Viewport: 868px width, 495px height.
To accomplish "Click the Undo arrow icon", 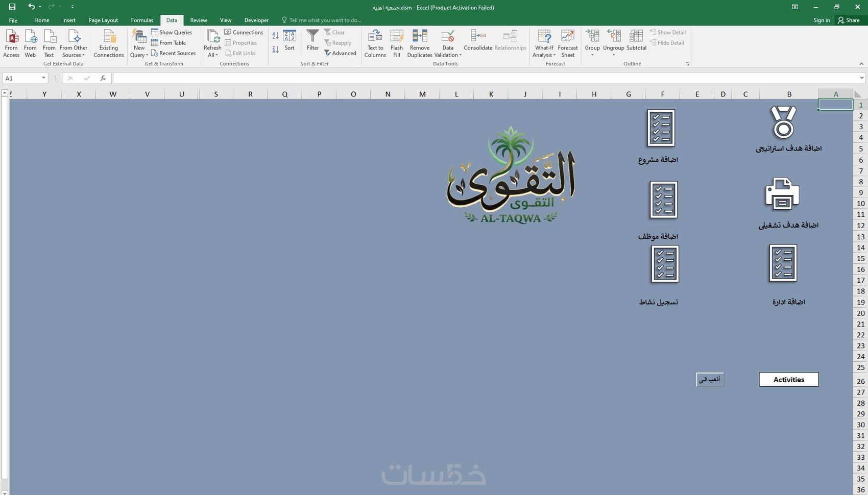I will [x=32, y=7].
